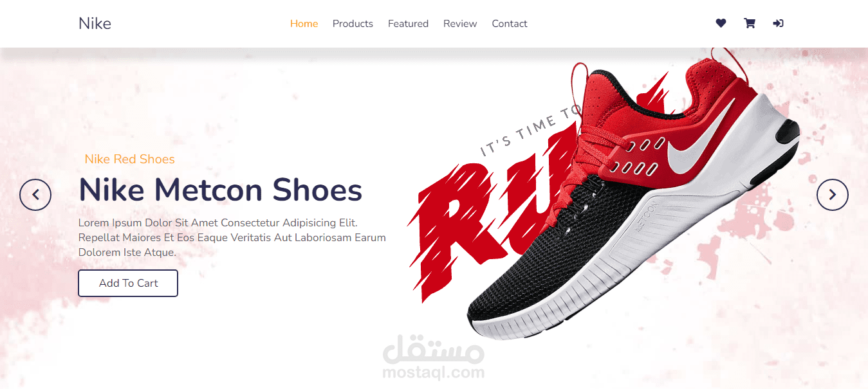This screenshot has height=389, width=868.
Task: Click the Add To Cart button
Action: coord(128,283)
